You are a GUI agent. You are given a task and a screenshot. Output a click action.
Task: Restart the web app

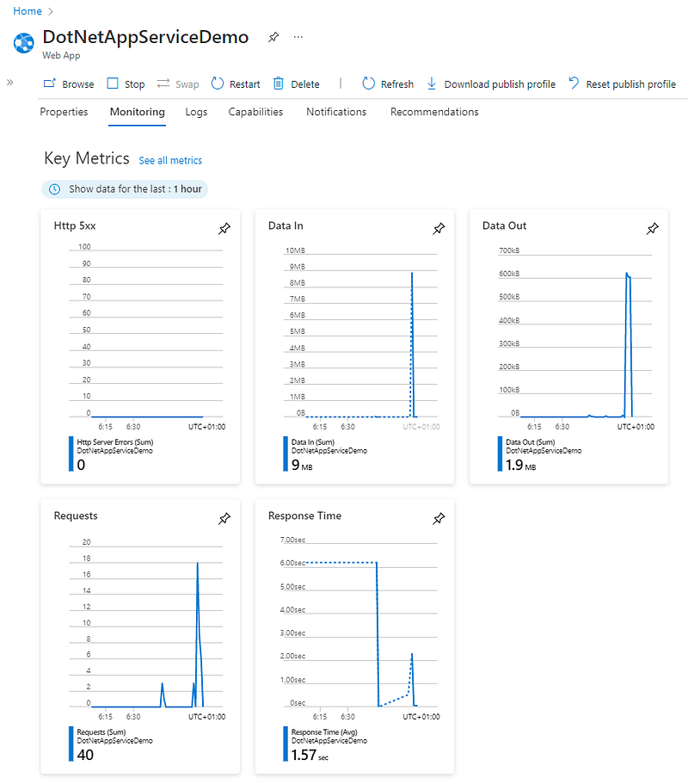(236, 84)
